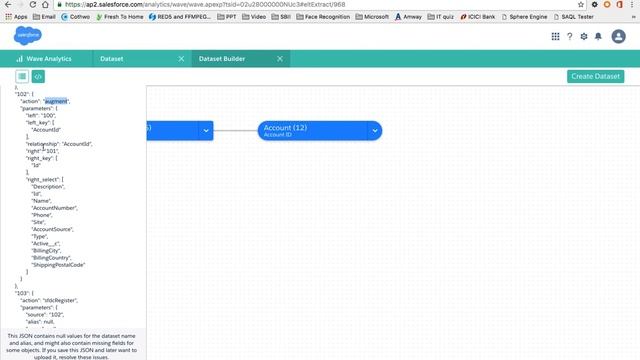
Task: Click the "102" node key in JSON
Action: coord(22,94)
